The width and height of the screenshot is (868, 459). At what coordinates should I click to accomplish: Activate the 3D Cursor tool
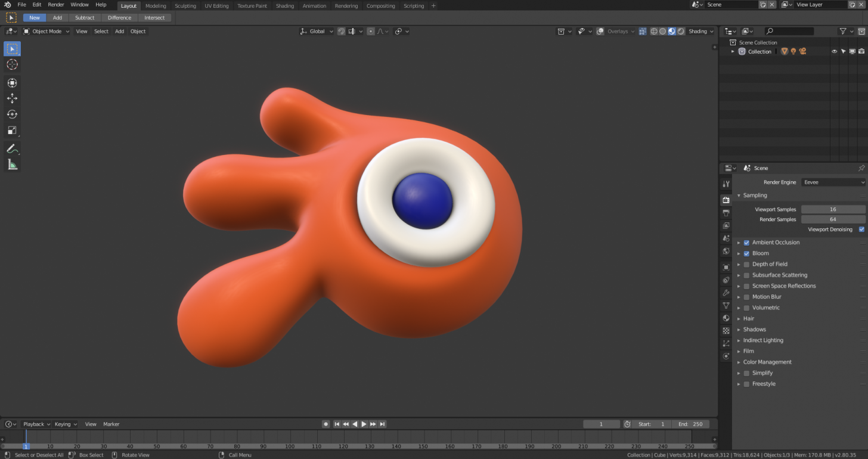pyautogui.click(x=12, y=64)
